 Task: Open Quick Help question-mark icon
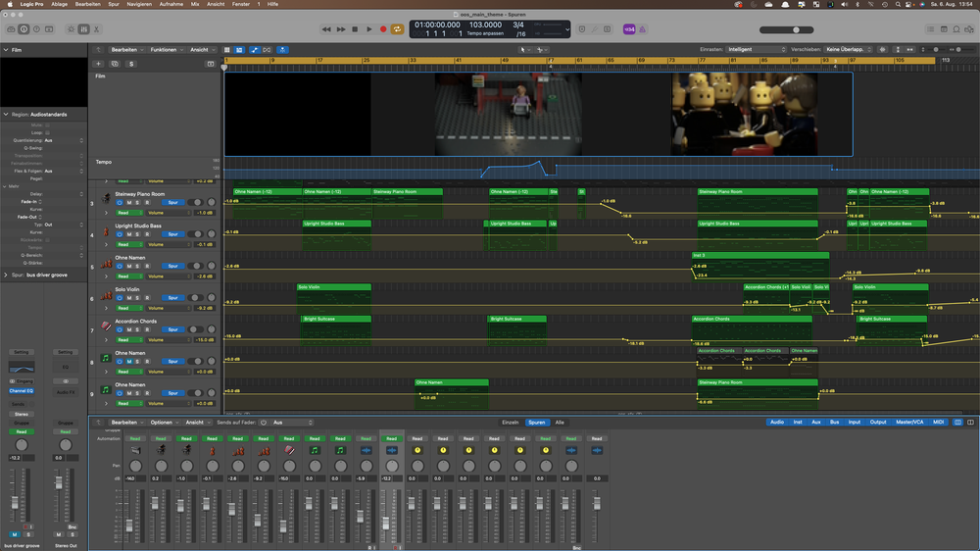(x=36, y=29)
